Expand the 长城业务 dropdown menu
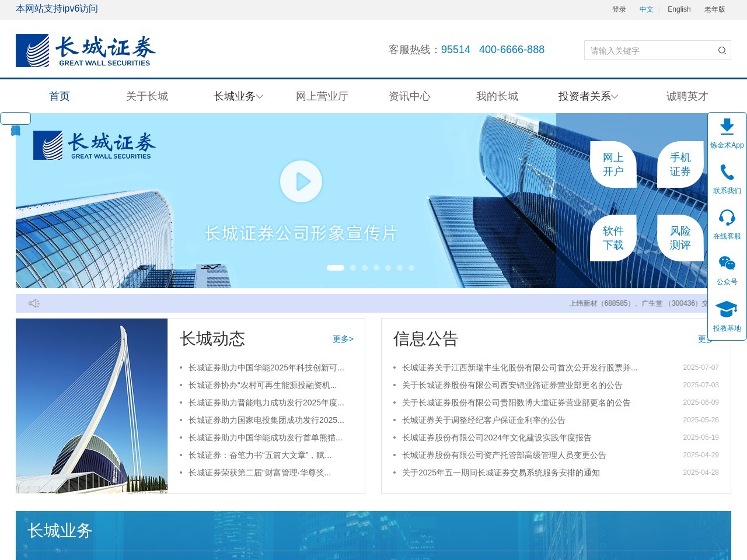 [238, 96]
